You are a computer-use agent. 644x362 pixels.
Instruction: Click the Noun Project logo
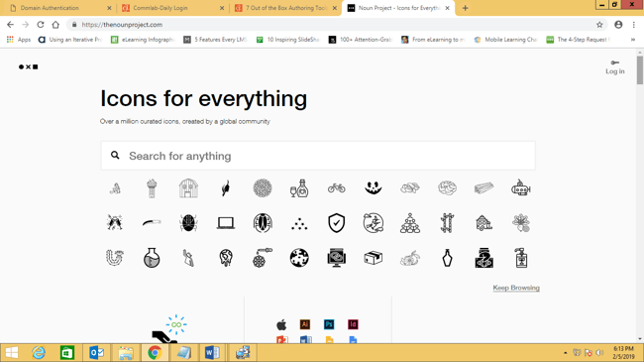tap(29, 66)
